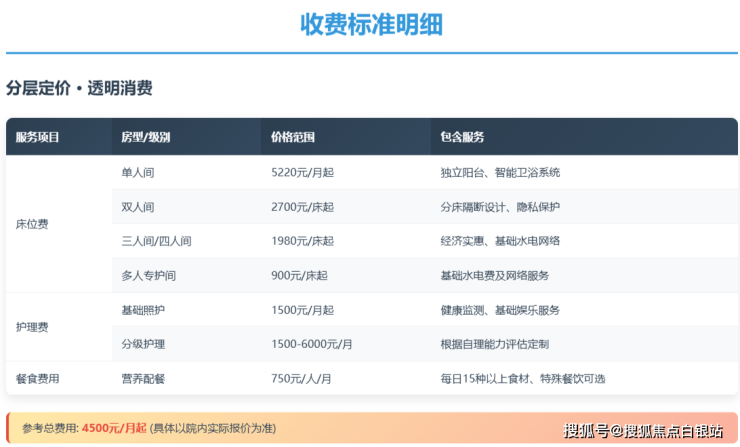The height and width of the screenshot is (447, 740).
Task: Select the 1500-6000元/月 price cell
Action: pos(312,344)
